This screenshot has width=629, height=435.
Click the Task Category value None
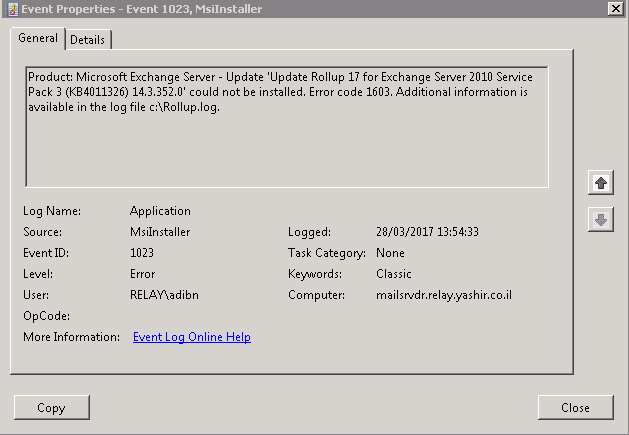pos(390,253)
